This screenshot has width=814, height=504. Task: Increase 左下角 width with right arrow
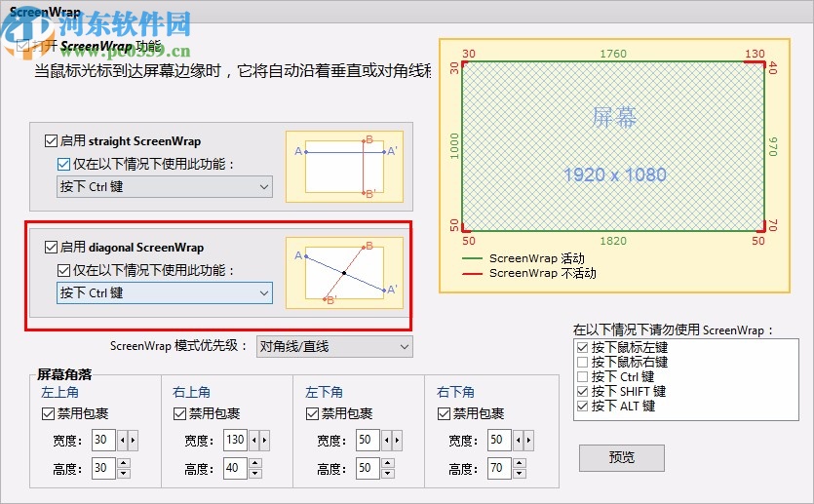(397, 441)
